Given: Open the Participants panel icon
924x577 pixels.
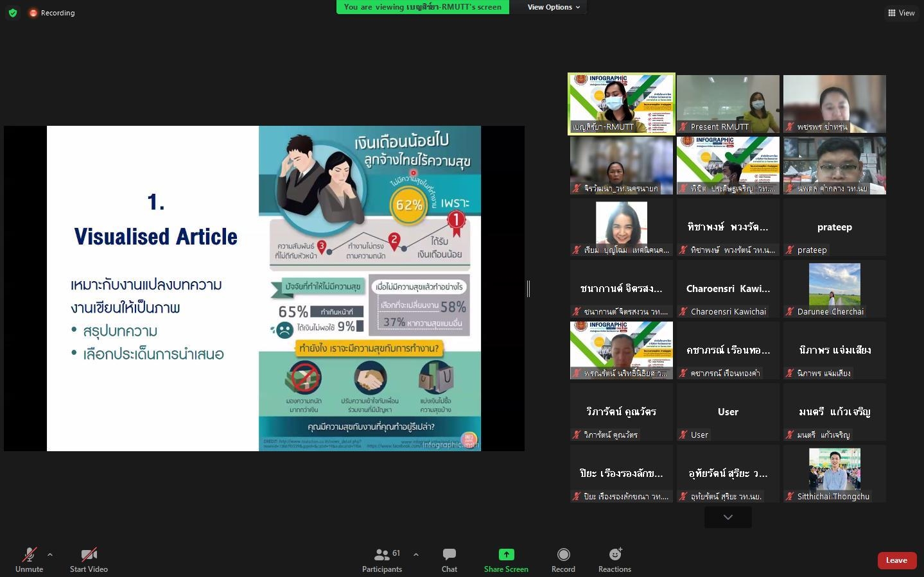Looking at the screenshot, I should pyautogui.click(x=382, y=555).
